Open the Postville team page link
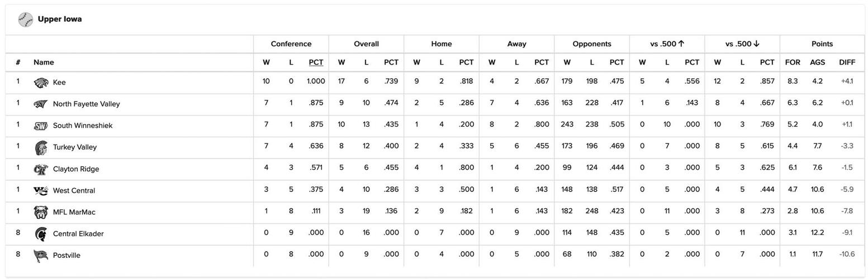The width and height of the screenshot is (868, 279). coord(67,256)
